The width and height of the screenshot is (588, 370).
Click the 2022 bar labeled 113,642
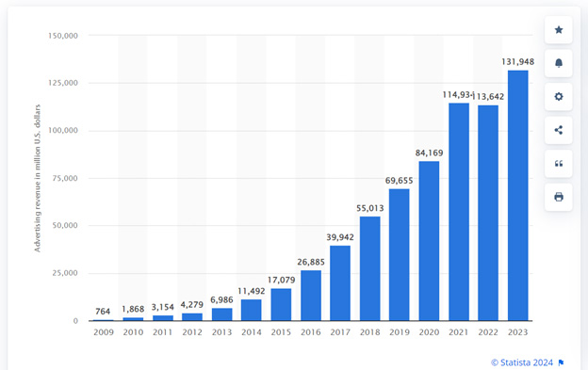pos(488,213)
